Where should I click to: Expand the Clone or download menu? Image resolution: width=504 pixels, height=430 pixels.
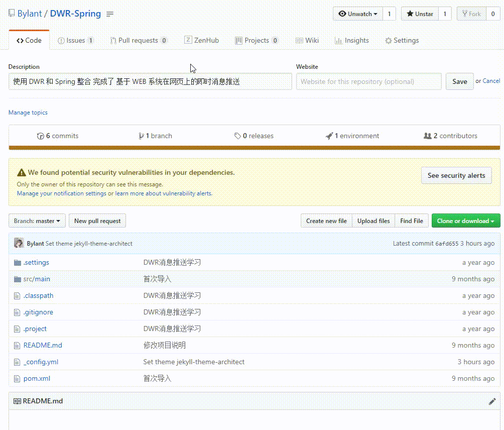(466, 221)
